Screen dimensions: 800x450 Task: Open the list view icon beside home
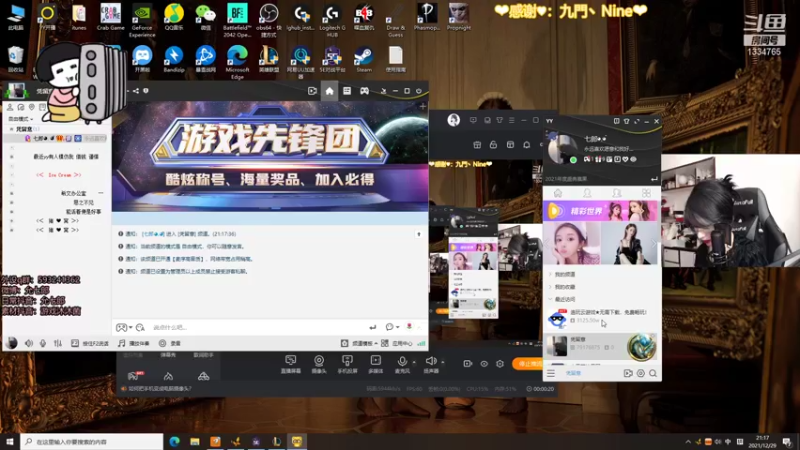coord(347,91)
